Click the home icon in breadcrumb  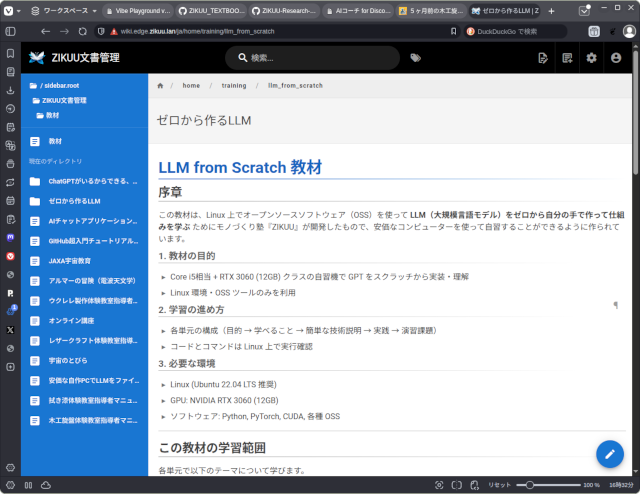[x=160, y=86]
